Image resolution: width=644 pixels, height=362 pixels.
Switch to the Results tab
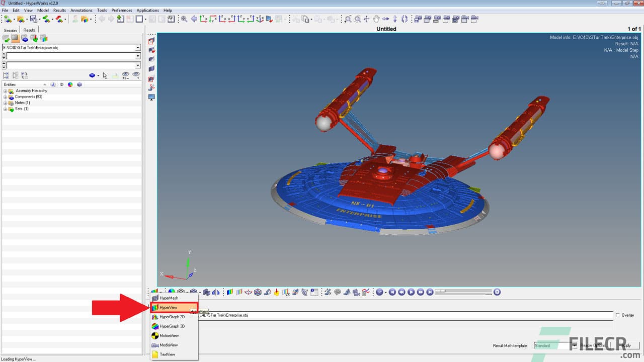[29, 29]
